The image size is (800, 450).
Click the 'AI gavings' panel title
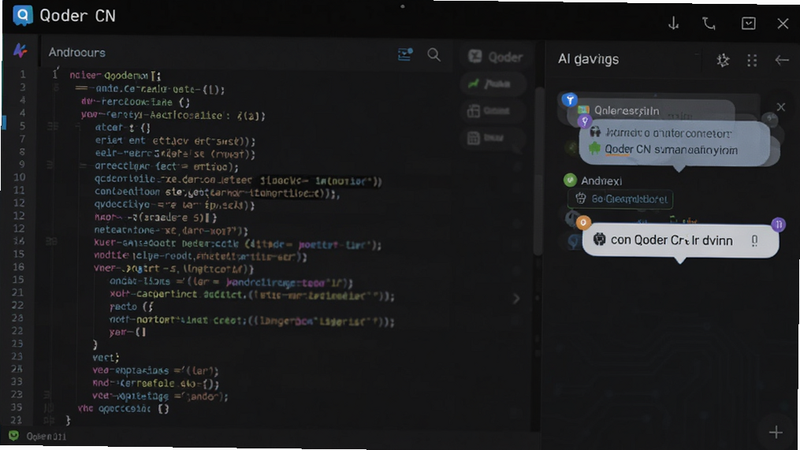(x=588, y=59)
